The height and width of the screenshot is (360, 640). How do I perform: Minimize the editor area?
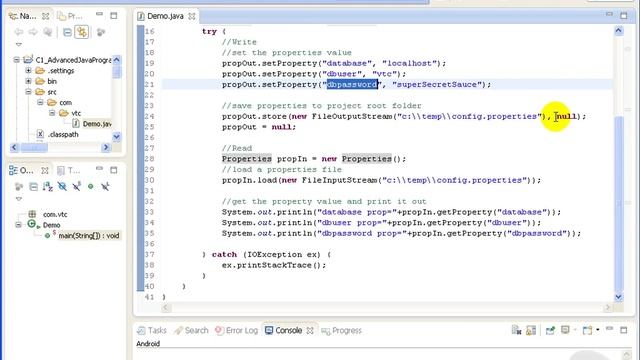pyautogui.click(x=609, y=14)
